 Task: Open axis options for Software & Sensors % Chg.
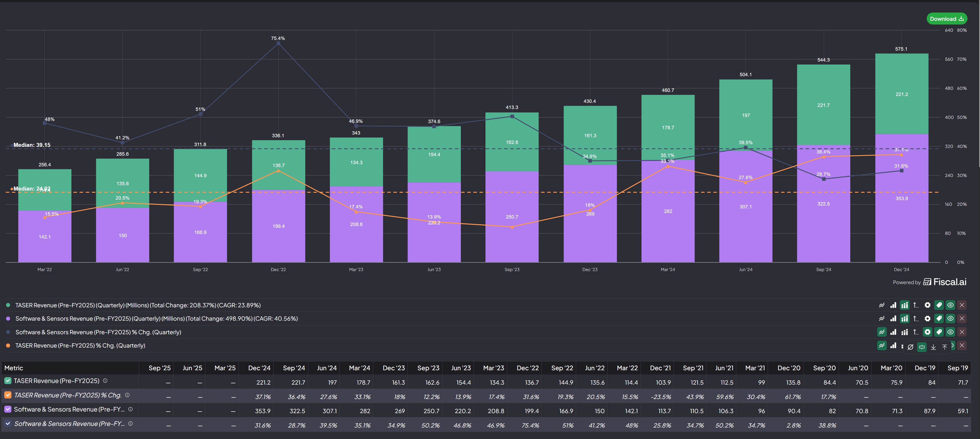(916, 332)
